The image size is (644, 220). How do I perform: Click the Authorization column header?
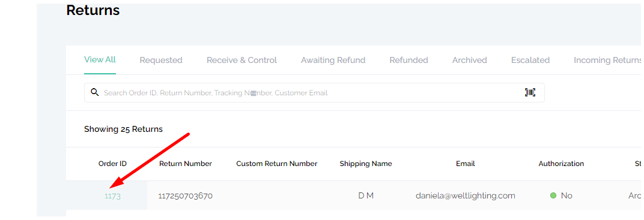point(561,164)
